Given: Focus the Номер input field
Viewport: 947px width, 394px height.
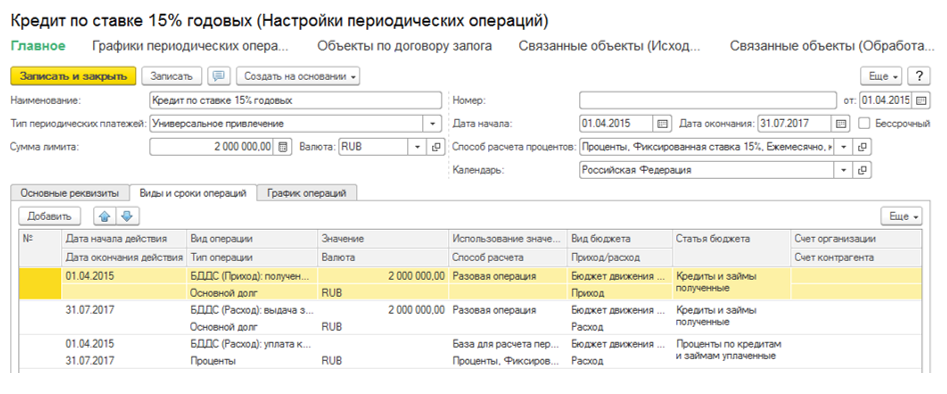Looking at the screenshot, I should [708, 100].
